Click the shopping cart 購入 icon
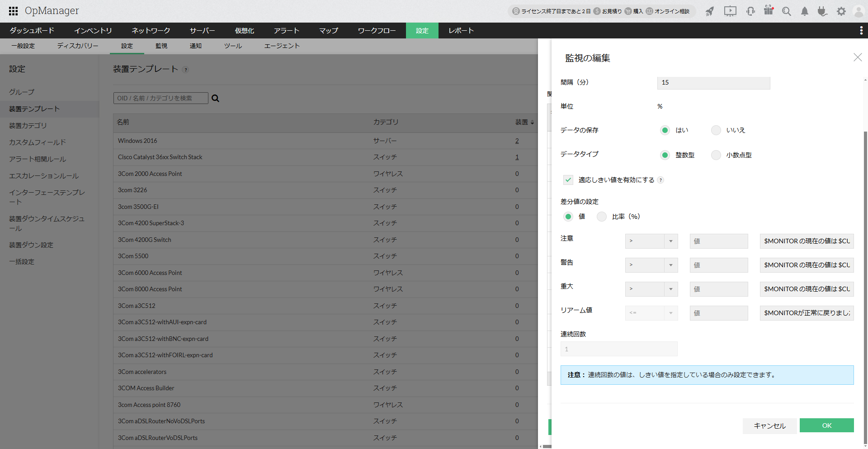 coord(628,11)
